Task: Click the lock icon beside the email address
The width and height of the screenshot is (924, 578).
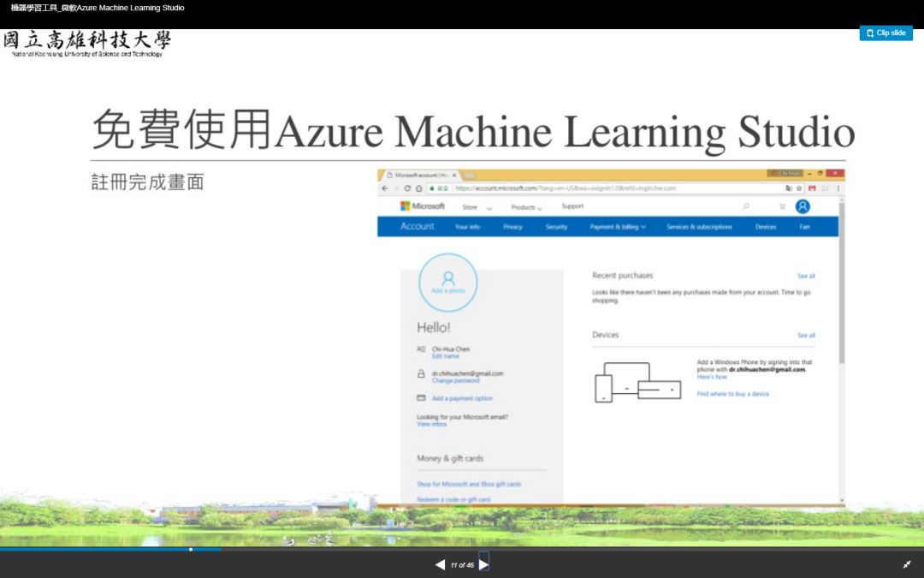Action: [421, 374]
